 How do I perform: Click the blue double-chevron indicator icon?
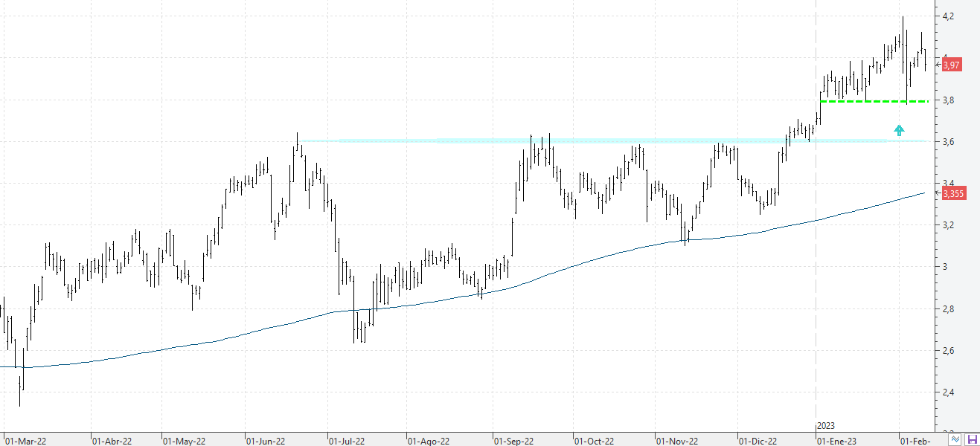tap(955, 439)
